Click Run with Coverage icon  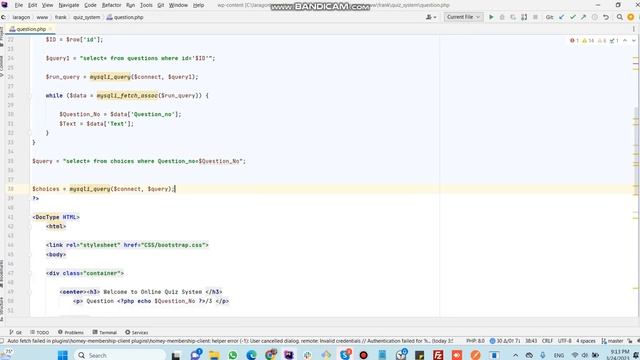tap(513, 17)
